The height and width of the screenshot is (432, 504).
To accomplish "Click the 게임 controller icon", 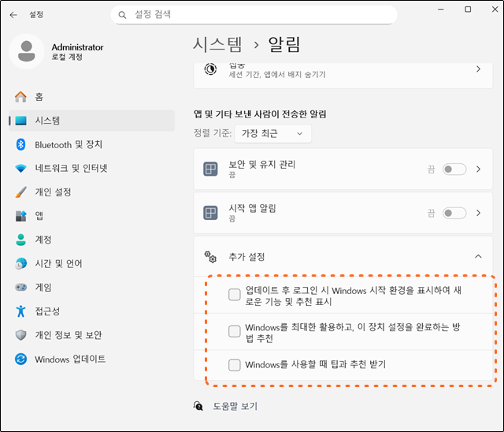I will (x=21, y=287).
